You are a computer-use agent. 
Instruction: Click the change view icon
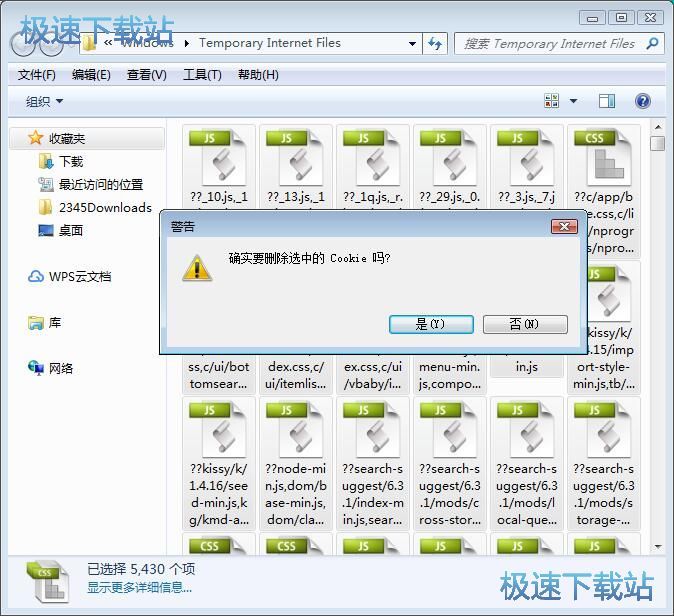pos(551,101)
